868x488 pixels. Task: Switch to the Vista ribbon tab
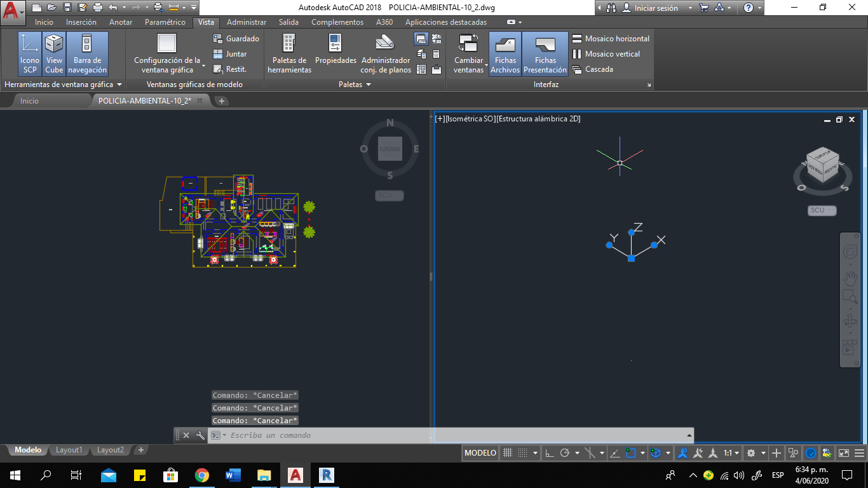pos(206,22)
